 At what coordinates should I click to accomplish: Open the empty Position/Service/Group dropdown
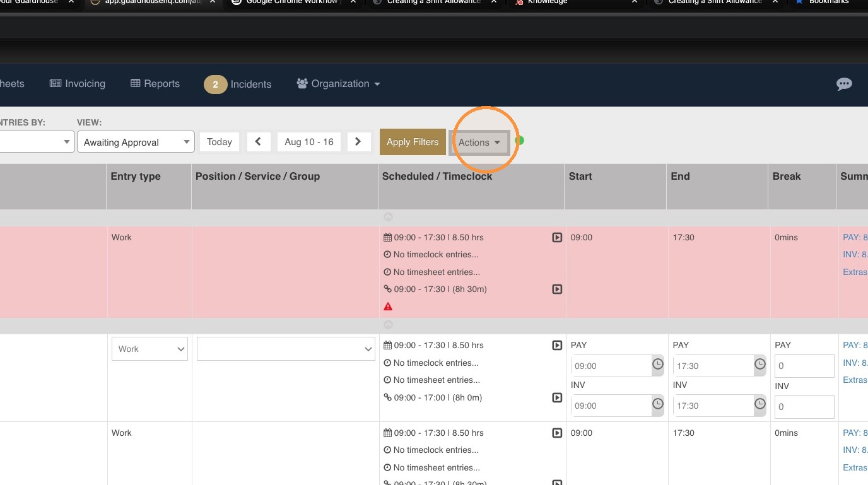click(286, 349)
